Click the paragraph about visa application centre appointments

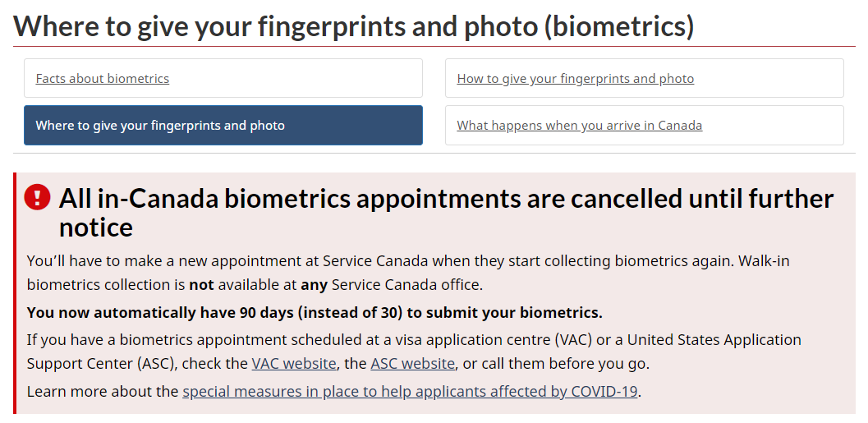coord(414,340)
